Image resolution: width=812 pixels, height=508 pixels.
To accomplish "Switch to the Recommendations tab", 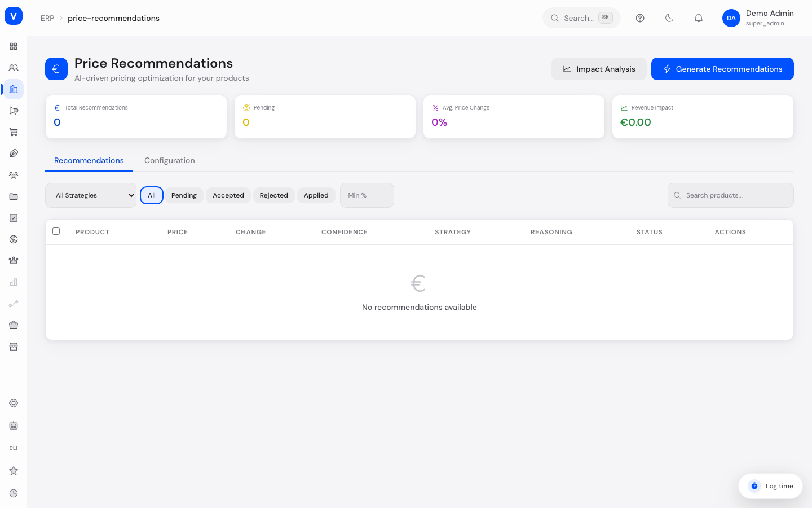I will point(89,161).
